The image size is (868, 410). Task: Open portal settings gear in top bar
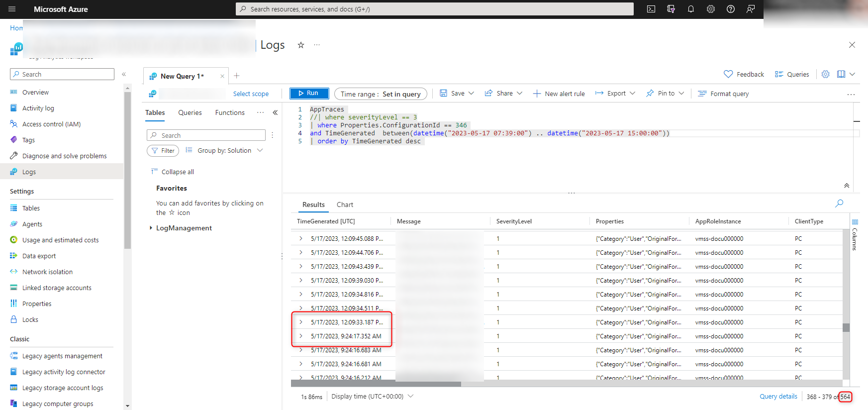pos(711,9)
